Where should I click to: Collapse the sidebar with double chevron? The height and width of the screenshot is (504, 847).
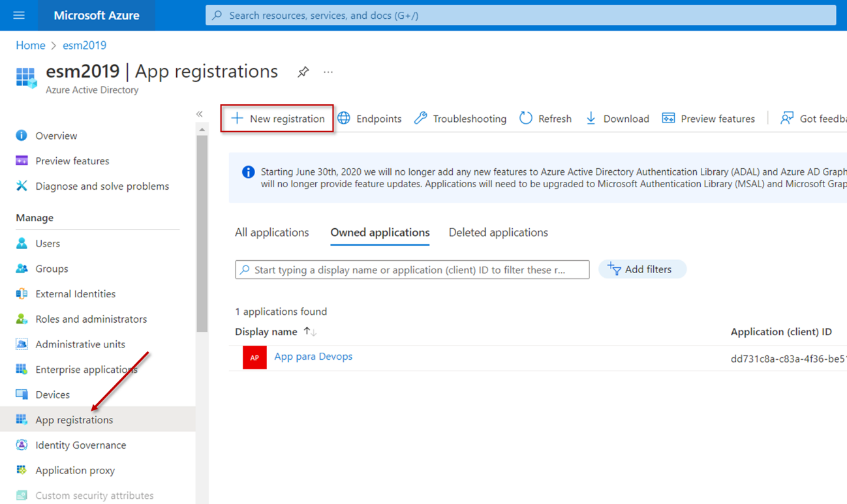200,114
